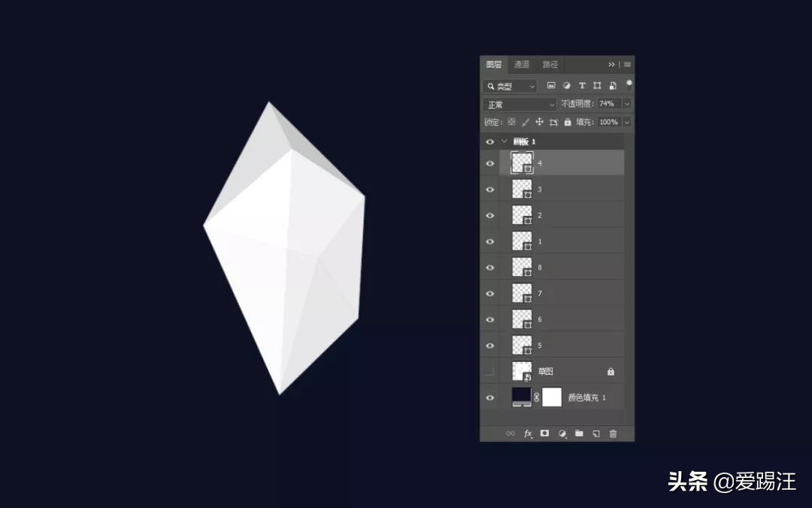The width and height of the screenshot is (812, 508).
Task: Click the 填充 fill label
Action: coord(585,123)
